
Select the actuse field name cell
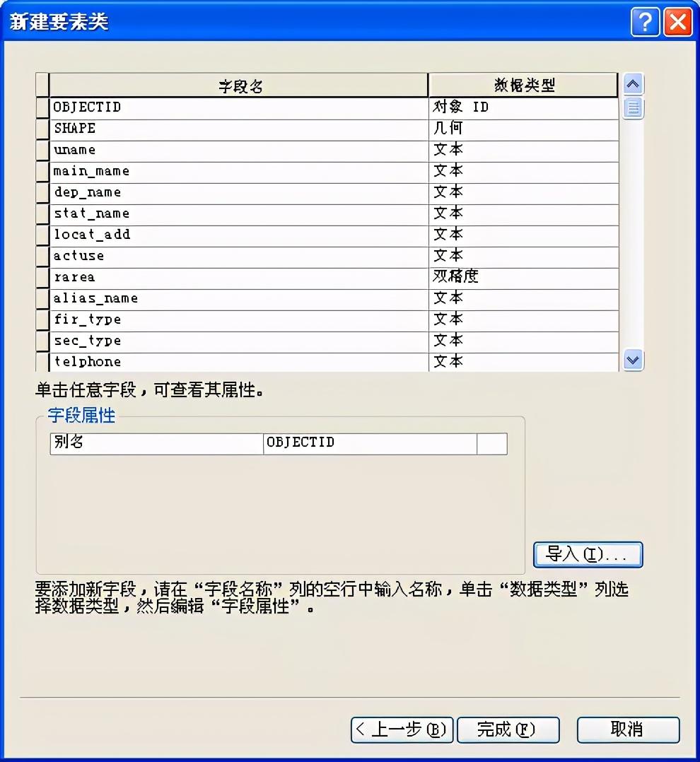(x=239, y=257)
